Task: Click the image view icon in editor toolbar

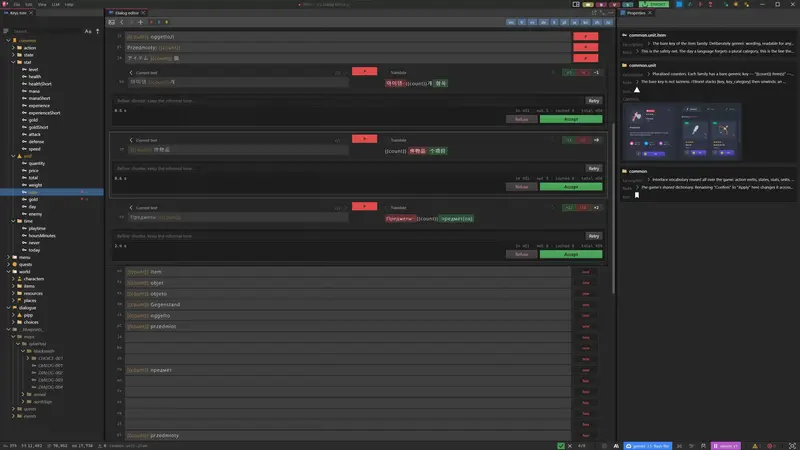Action: coord(111,22)
